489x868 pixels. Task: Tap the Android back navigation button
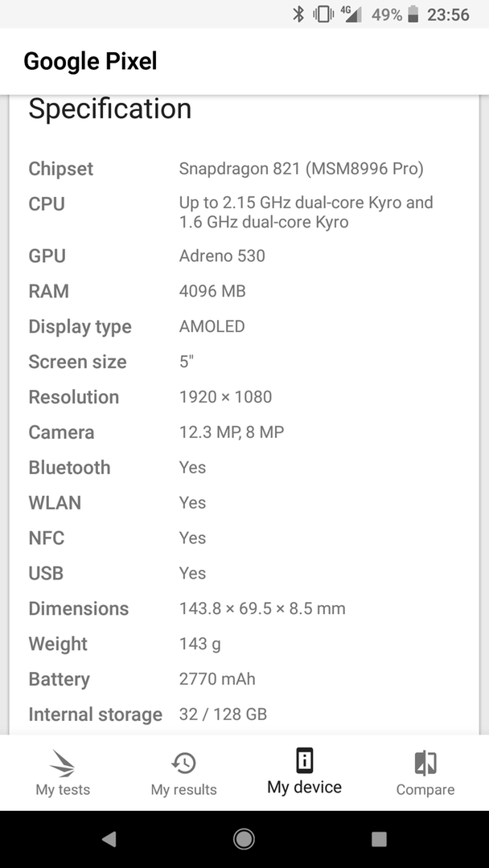pyautogui.click(x=109, y=839)
